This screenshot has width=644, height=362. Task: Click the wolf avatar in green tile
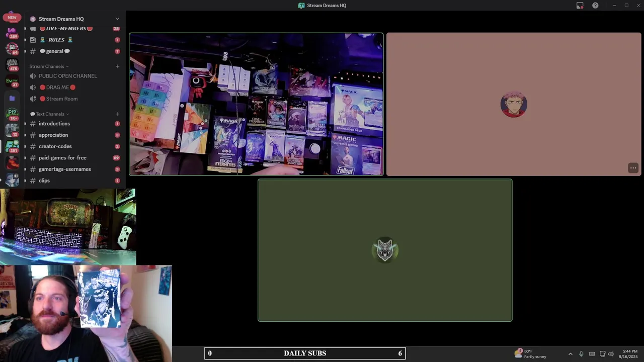(x=385, y=250)
